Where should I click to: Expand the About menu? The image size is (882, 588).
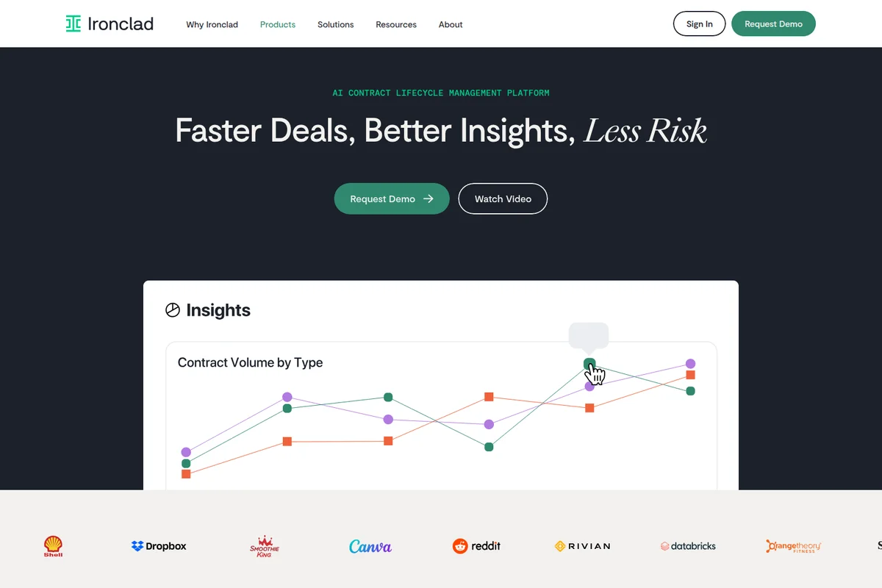tap(451, 24)
